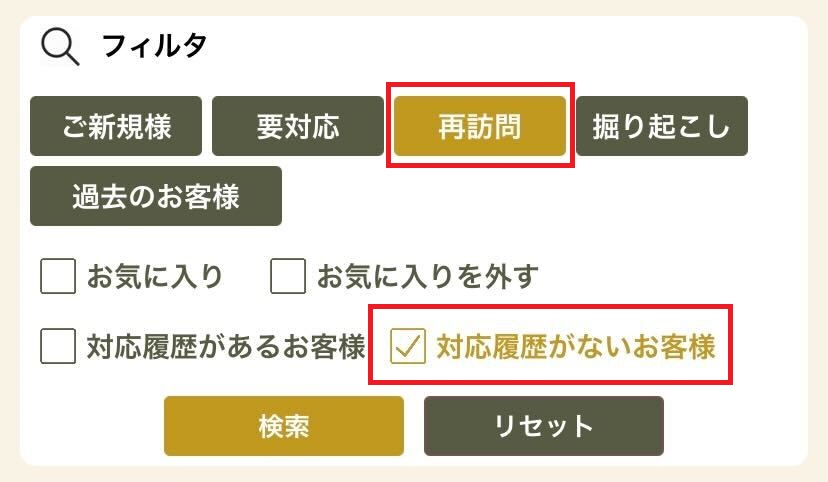The image size is (828, 482).
Task: Filter by 要対応 customers
Action: (298, 127)
